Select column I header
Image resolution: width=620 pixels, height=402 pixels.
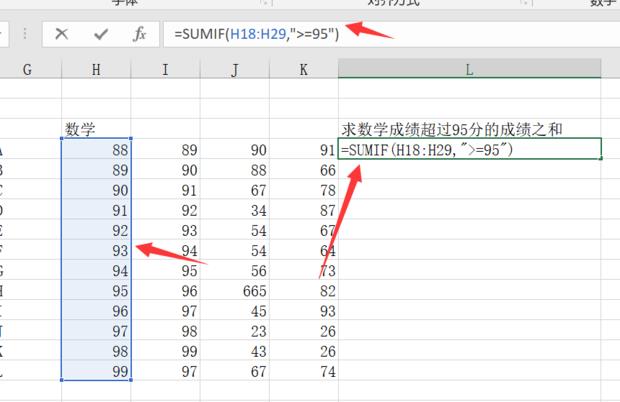(165, 68)
